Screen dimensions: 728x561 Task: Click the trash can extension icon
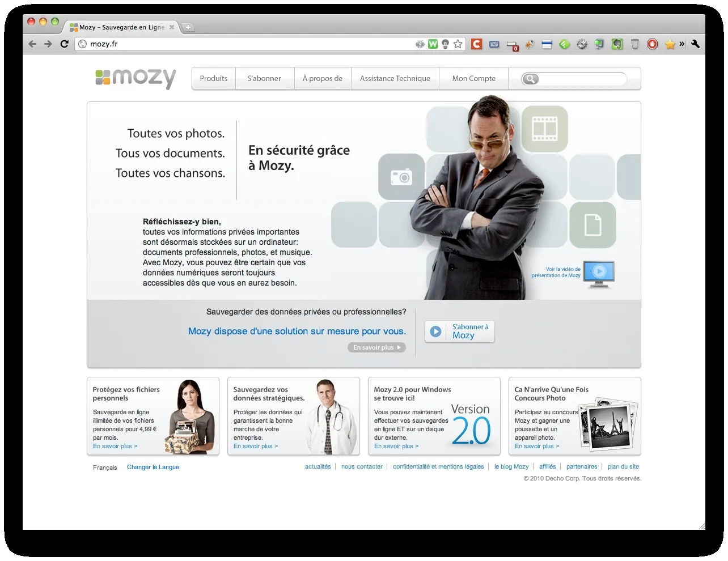(635, 44)
